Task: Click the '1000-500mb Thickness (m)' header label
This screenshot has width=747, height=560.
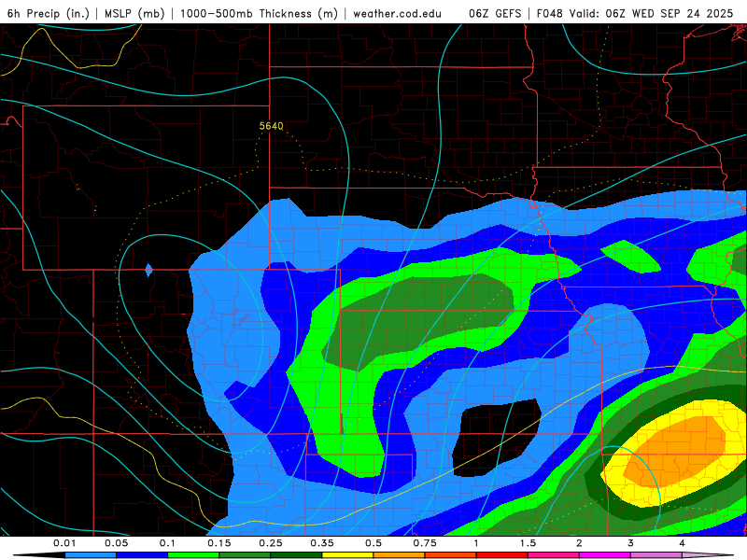Action: tap(259, 13)
